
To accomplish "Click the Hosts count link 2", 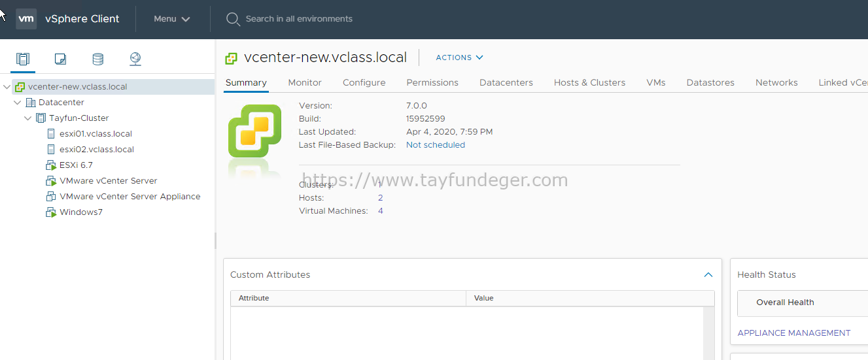I will point(381,198).
